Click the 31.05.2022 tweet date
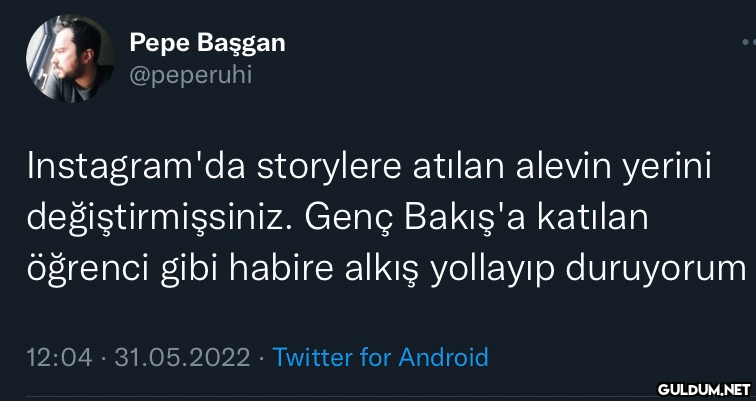Screen dimensions: 756x401 pyautogui.click(x=181, y=357)
